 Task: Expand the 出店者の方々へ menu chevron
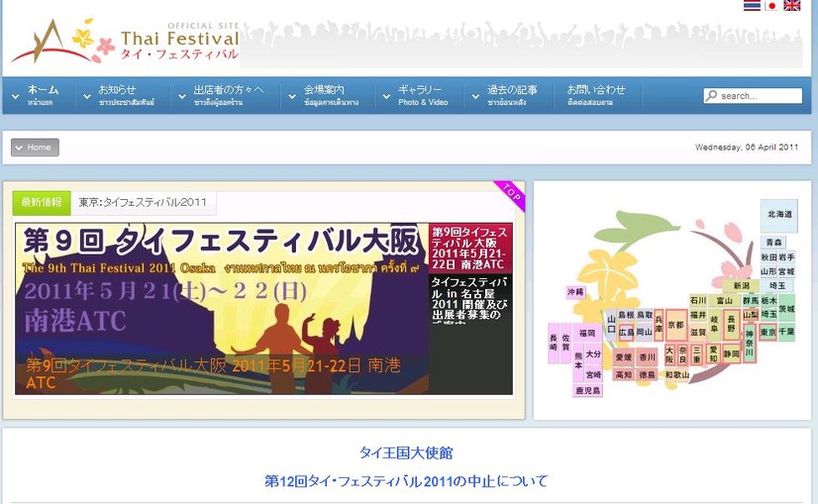tap(181, 96)
